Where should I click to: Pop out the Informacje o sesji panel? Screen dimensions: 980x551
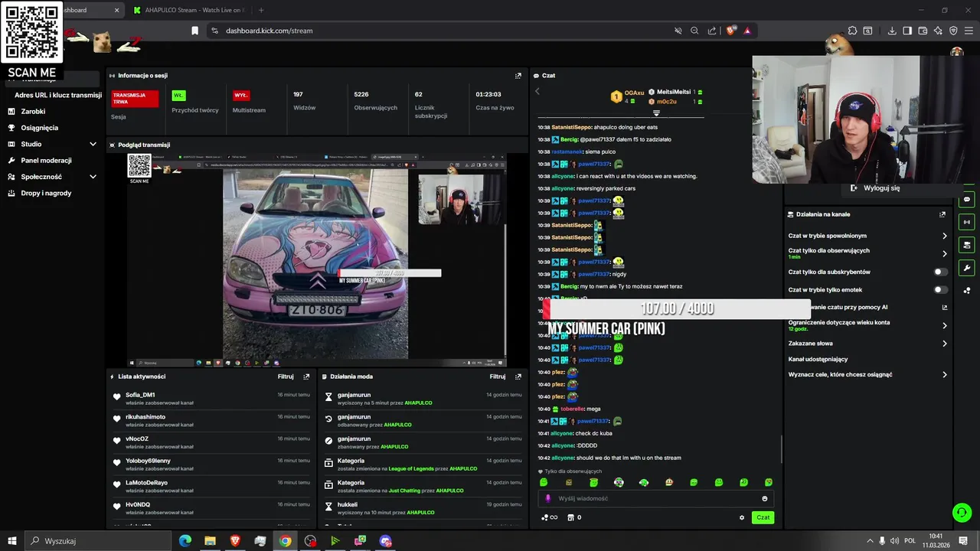click(x=518, y=76)
